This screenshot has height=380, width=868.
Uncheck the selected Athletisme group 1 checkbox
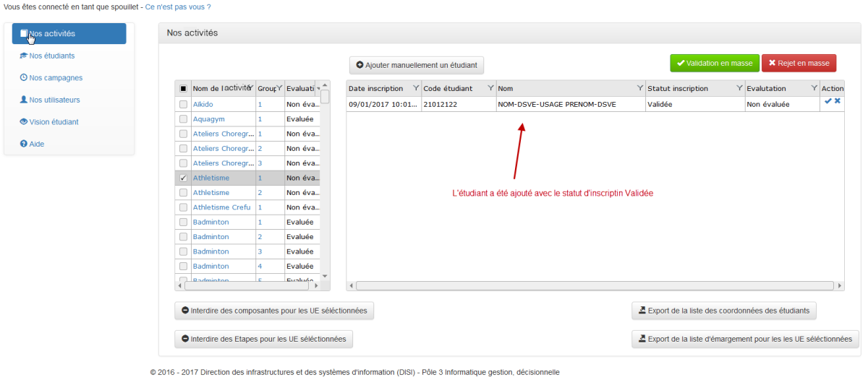tap(183, 178)
